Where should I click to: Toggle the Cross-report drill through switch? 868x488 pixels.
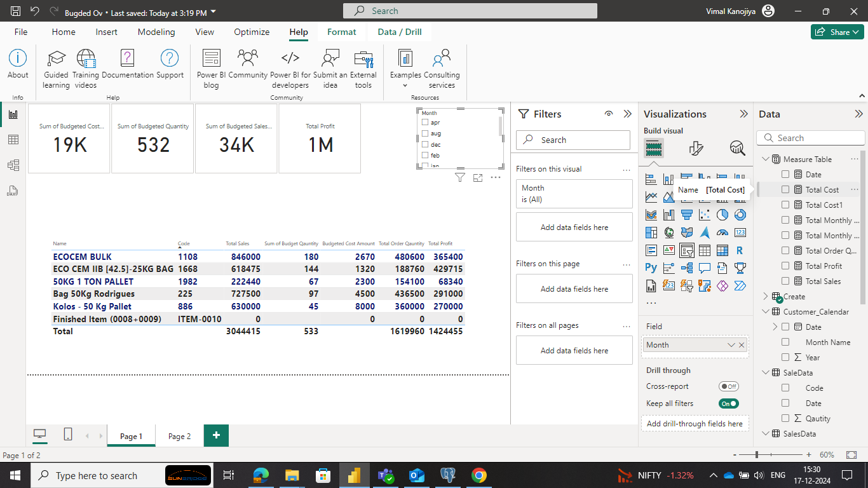coord(729,386)
